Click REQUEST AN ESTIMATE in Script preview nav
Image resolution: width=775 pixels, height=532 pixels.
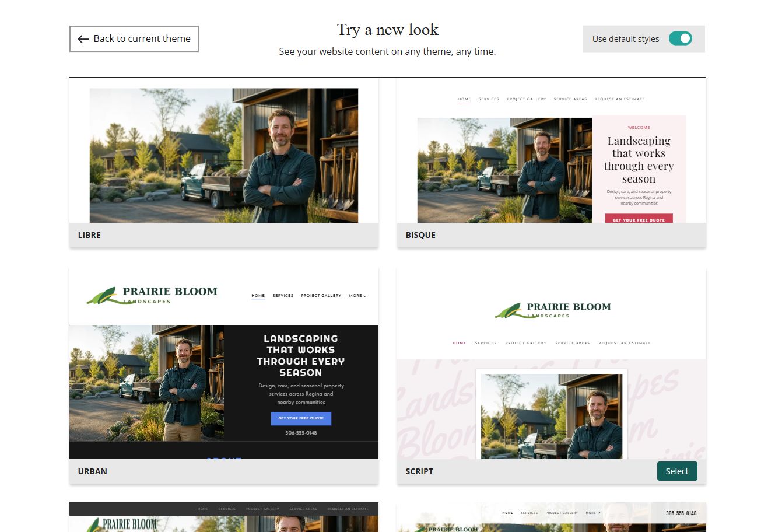pyautogui.click(x=625, y=343)
